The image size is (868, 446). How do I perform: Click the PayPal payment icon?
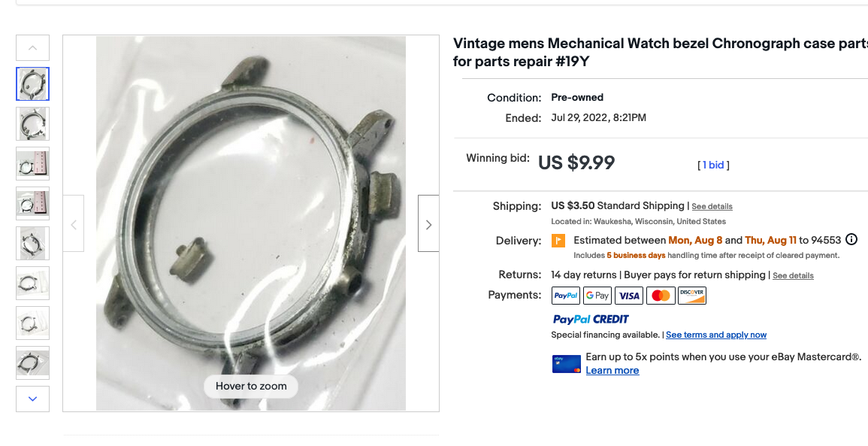566,296
